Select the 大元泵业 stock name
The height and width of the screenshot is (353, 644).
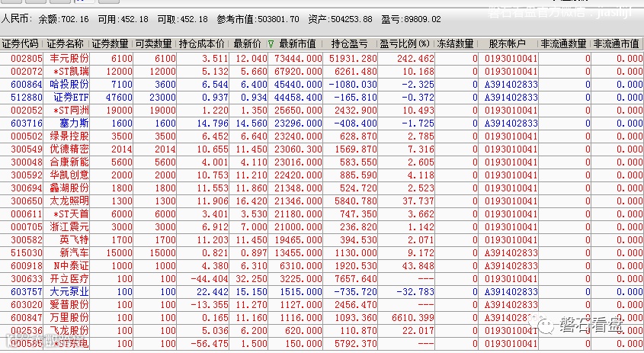[69, 292]
